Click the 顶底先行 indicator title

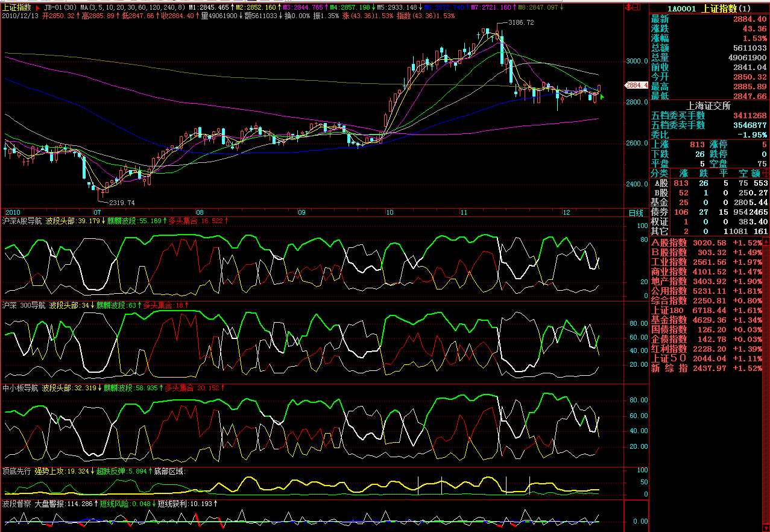click(x=16, y=471)
